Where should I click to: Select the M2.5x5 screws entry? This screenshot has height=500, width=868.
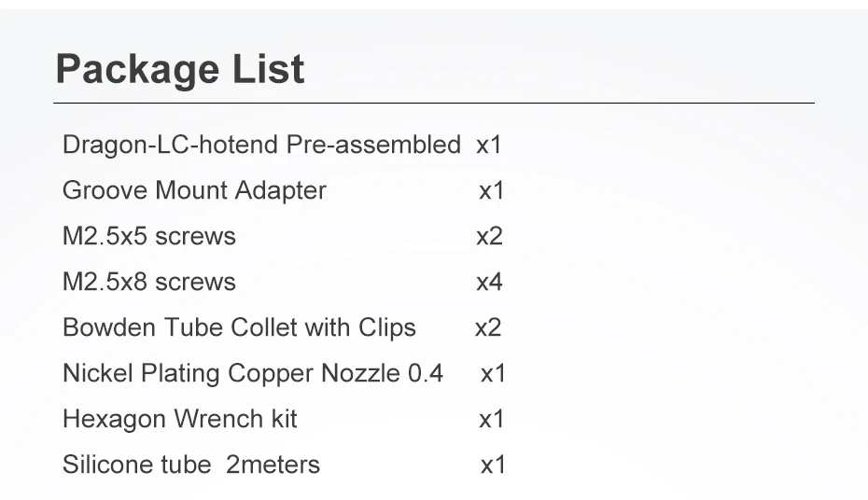click(x=149, y=236)
